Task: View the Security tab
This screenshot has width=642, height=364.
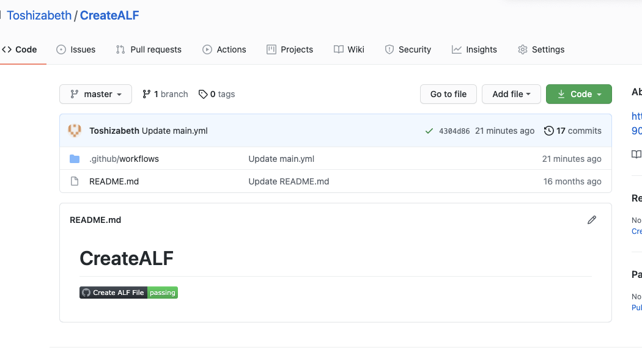Action: point(408,49)
